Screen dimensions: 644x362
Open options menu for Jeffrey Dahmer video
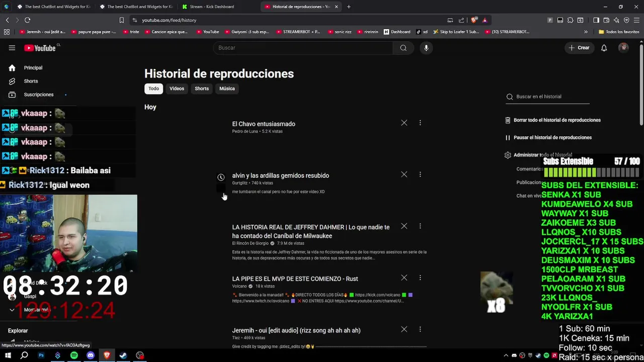click(x=420, y=226)
